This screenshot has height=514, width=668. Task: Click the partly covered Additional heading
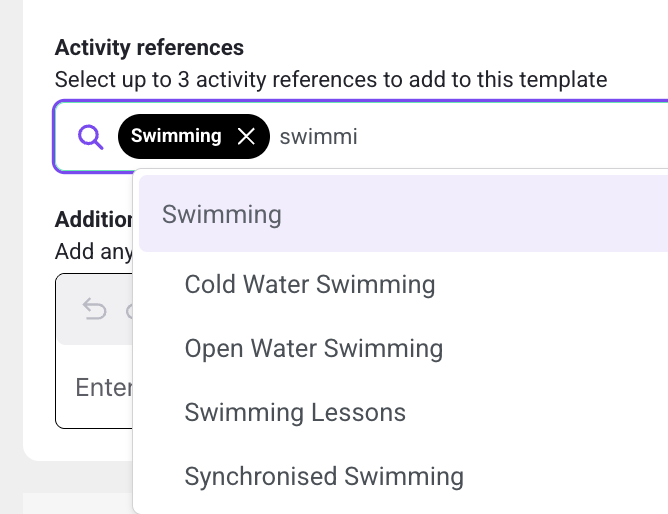coord(94,219)
